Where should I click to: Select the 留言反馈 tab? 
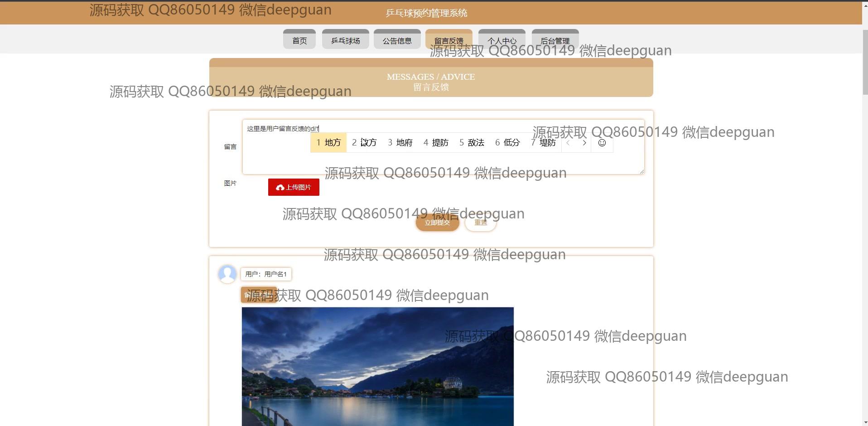[x=449, y=39]
